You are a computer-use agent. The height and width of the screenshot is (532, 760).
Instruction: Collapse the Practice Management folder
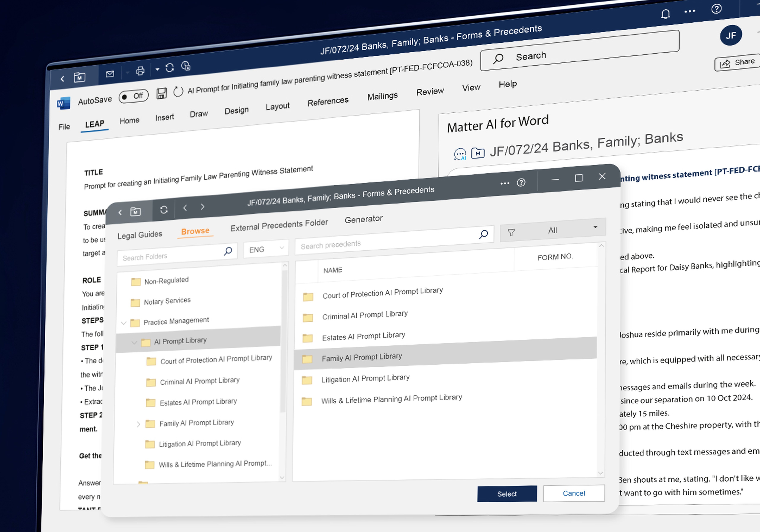click(x=124, y=323)
